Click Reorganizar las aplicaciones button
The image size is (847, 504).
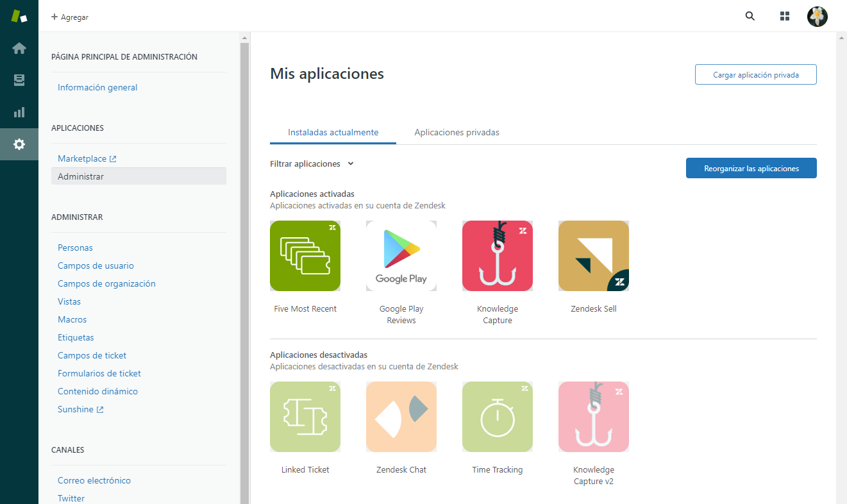coord(751,168)
